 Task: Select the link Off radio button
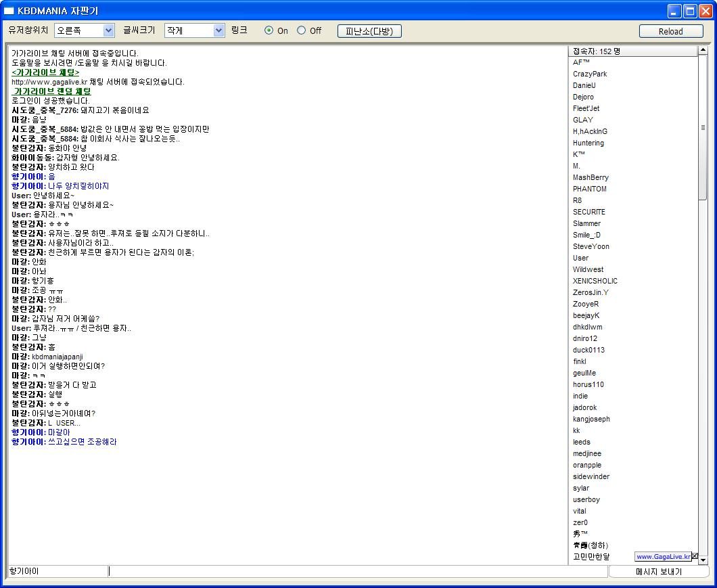[x=301, y=30]
